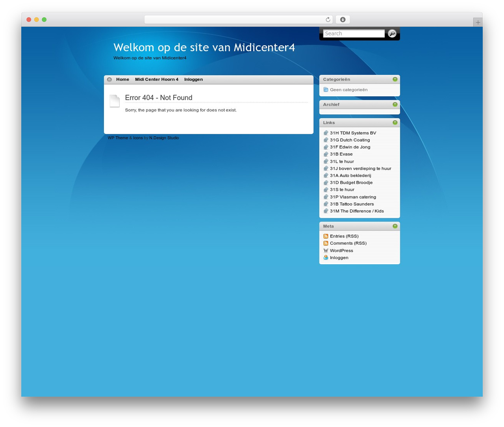The height and width of the screenshot is (427, 504).
Task: Open the Midi Center Hoorn 4 menu item
Action: coord(157,80)
